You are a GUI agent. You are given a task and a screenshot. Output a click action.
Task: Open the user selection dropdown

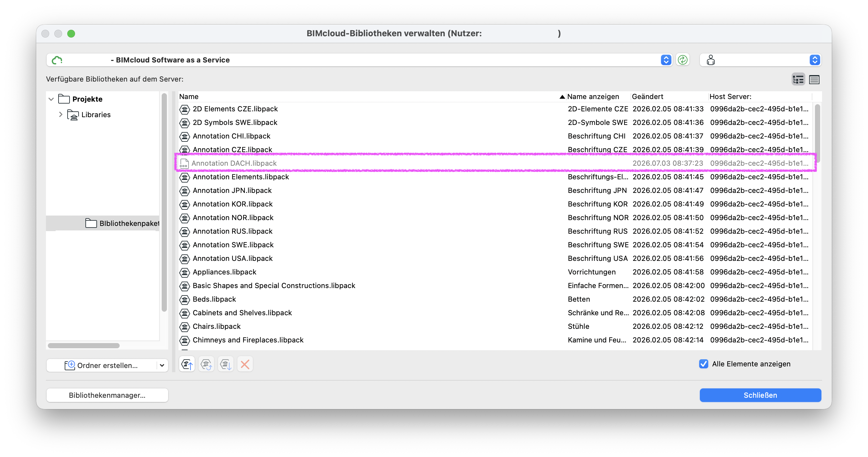[x=814, y=60]
